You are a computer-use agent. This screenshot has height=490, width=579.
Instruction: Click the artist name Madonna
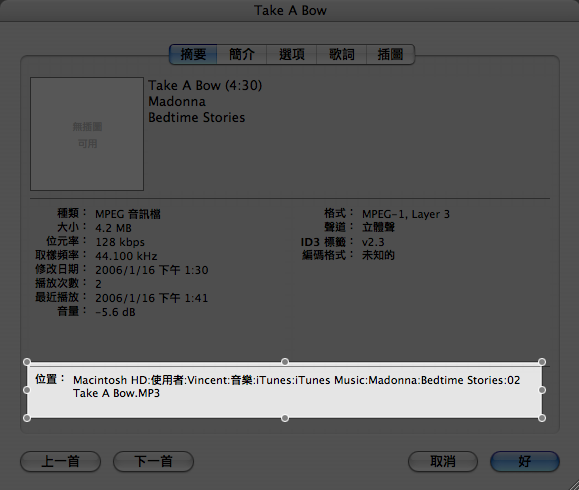point(177,102)
